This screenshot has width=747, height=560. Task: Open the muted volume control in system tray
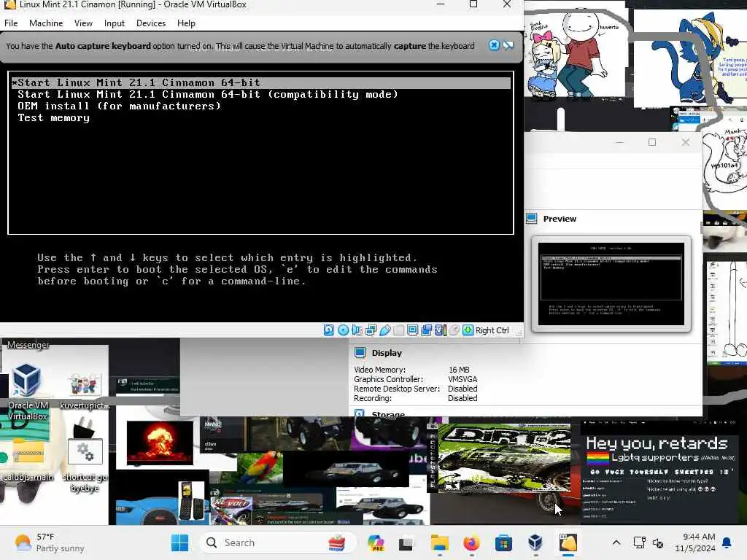pos(658,542)
